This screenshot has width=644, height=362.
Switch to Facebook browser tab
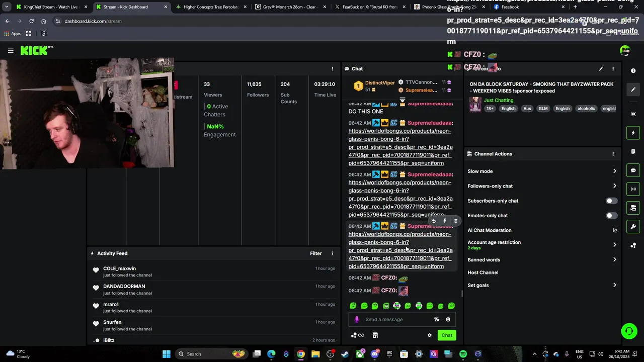pos(528,7)
